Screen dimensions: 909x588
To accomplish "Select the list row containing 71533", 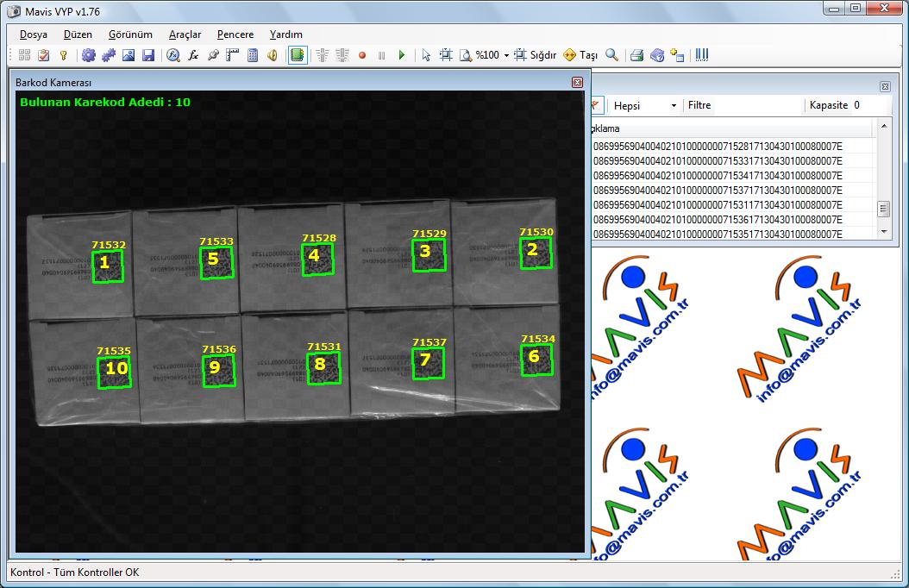I will coord(731,160).
